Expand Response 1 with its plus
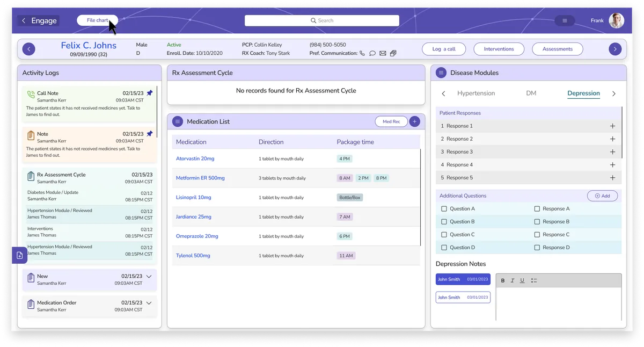Screen dimensions: 644x347 click(x=612, y=126)
